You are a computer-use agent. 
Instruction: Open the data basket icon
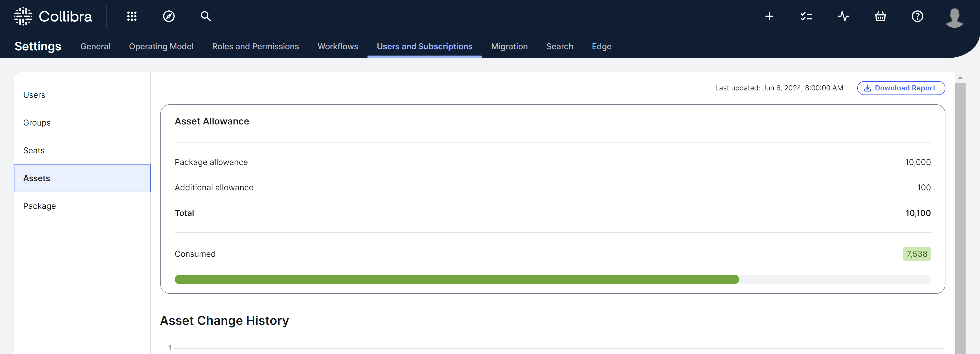point(880,16)
